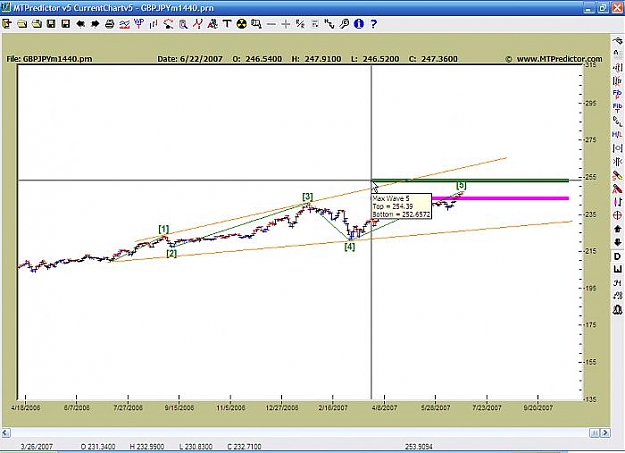
Task: Click the yellow radiation symbol icon
Action: 242,24
